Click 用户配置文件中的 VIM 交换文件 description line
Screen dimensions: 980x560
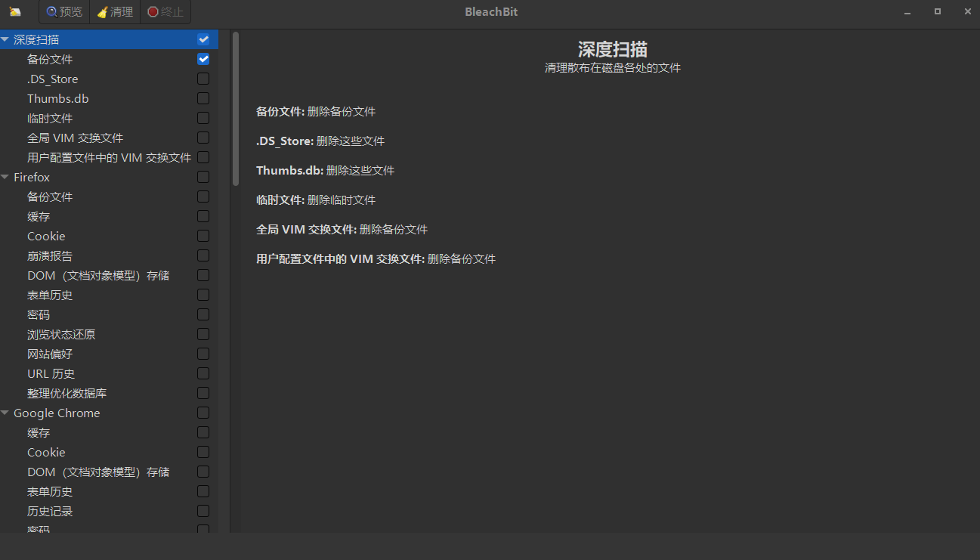(x=376, y=259)
